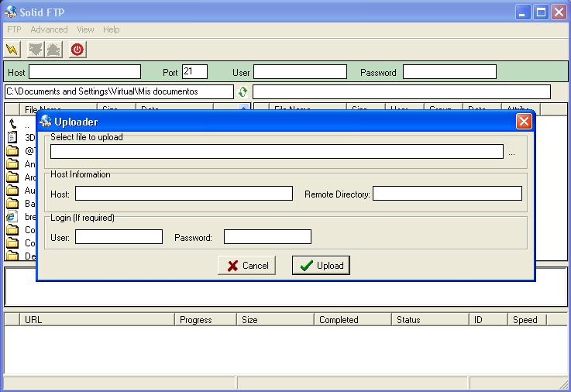The image size is (571, 392).
Task: Click the User field in Uploader dialog
Action: [119, 236]
